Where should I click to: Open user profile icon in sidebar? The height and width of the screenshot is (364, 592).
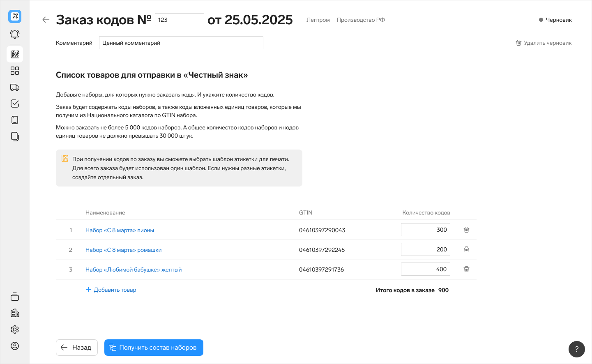[x=15, y=346]
